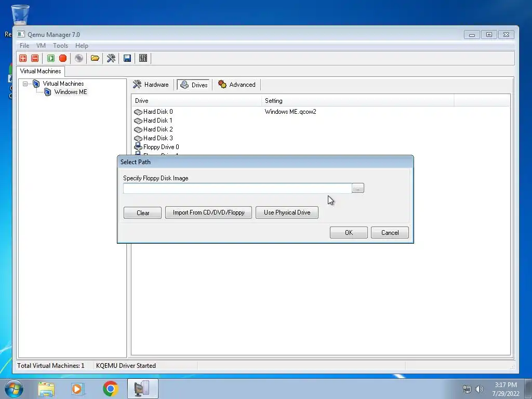Select the Virtual Machines main tab
532x399 pixels.
41,71
